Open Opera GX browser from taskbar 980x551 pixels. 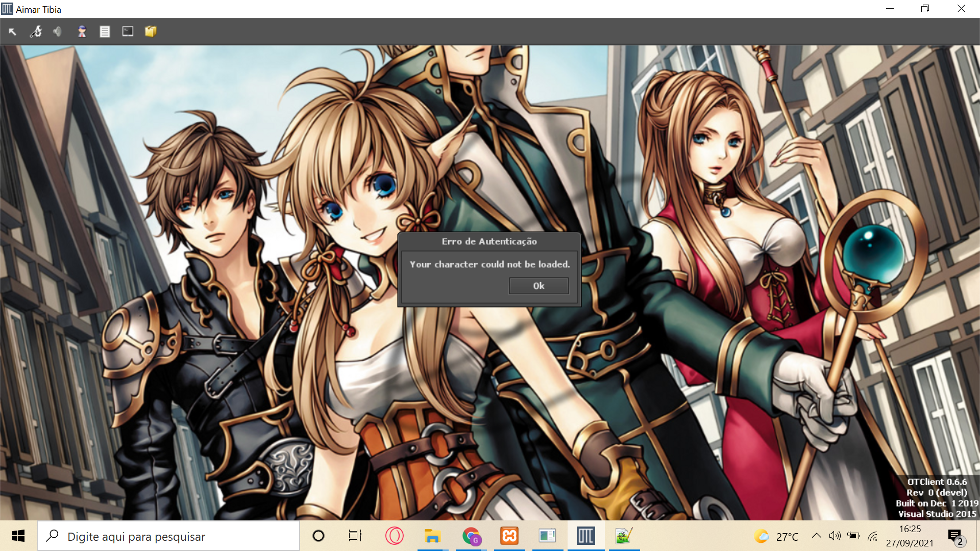point(395,536)
